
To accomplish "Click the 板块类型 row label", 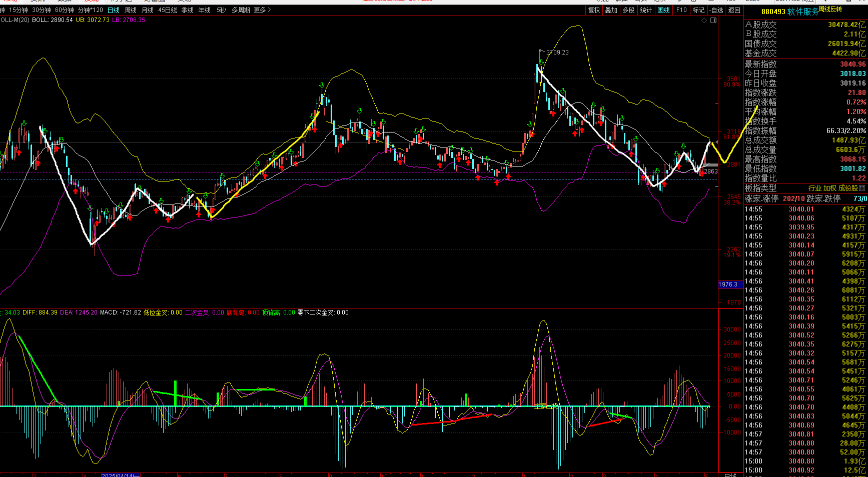I will coord(760,188).
